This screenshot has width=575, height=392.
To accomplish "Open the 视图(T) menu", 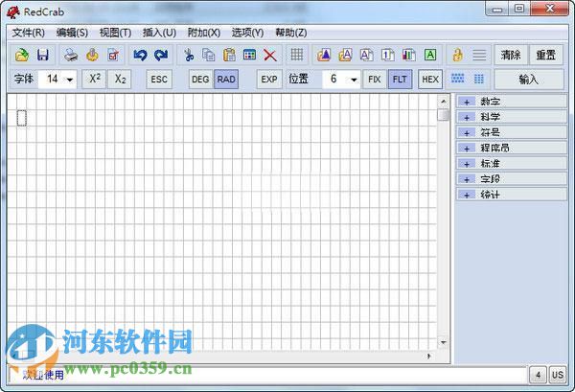I will pos(115,33).
